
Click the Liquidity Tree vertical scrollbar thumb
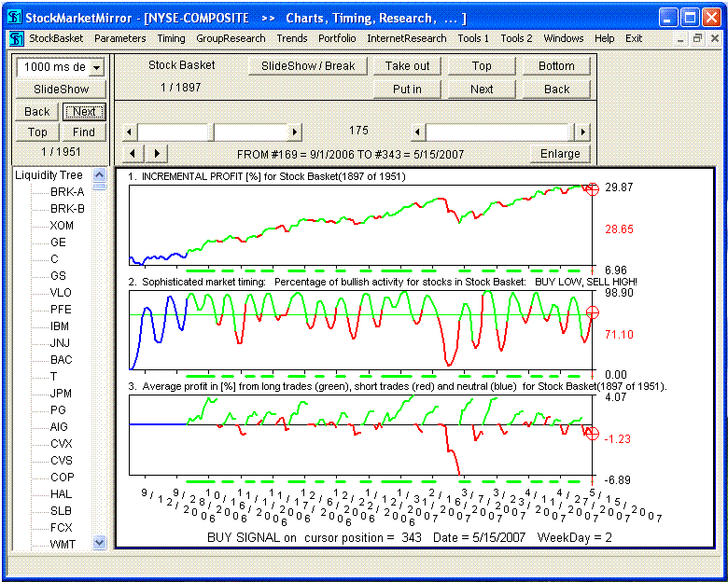point(99,187)
